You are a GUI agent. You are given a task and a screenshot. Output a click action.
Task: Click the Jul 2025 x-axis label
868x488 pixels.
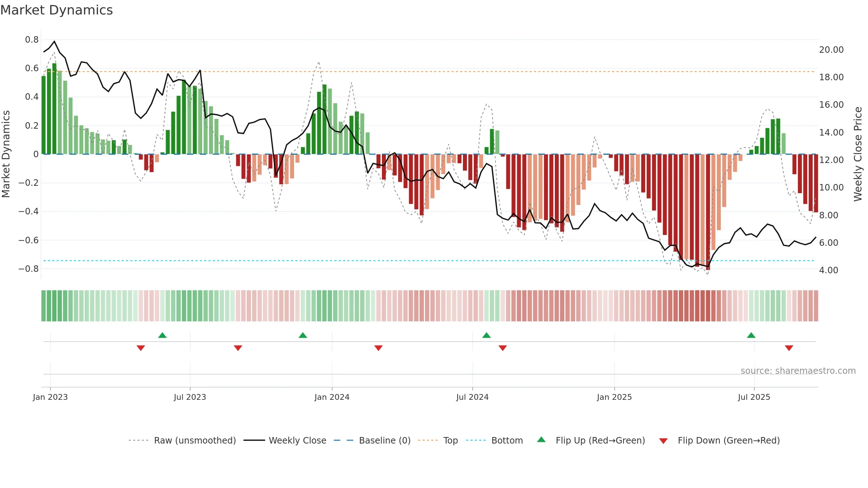point(754,397)
